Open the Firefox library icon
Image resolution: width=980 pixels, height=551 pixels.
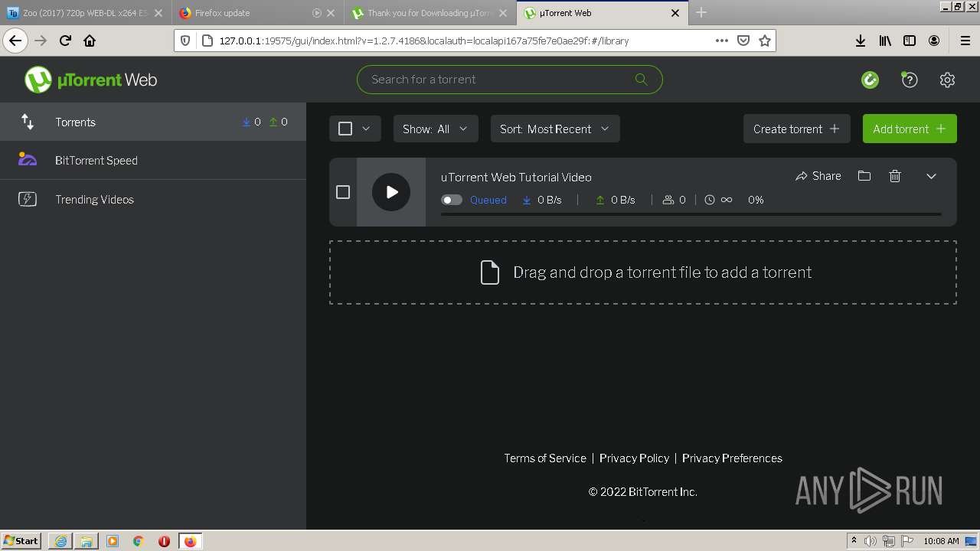[x=885, y=41]
